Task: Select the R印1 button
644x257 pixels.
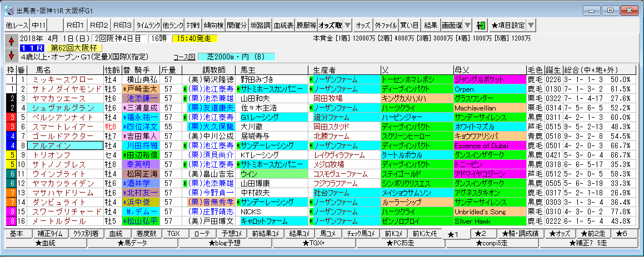Action: [x=75, y=26]
